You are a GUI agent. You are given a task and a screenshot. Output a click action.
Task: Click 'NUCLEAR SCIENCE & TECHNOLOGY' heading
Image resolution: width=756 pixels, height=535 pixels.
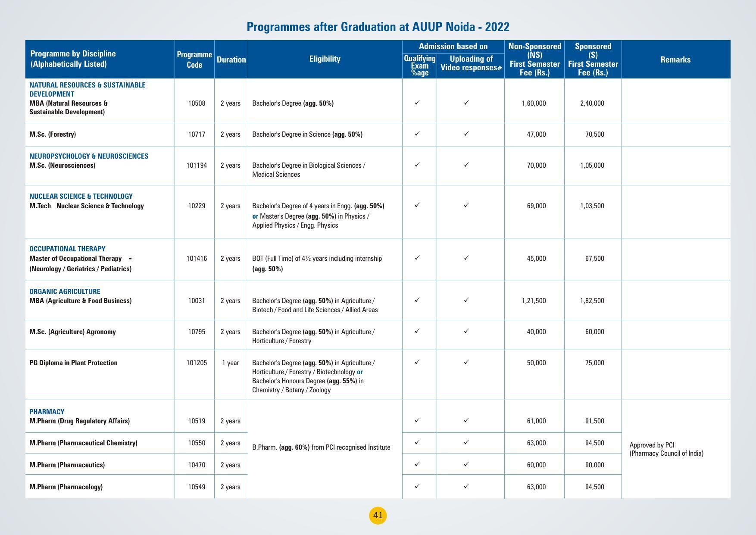[x=81, y=196]
